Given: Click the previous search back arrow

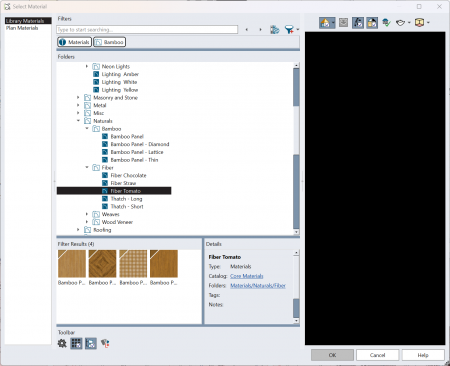Looking at the screenshot, I should (x=247, y=30).
